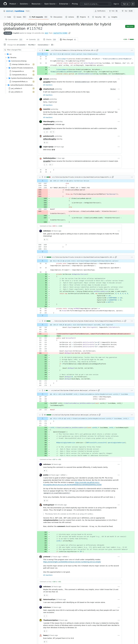Open the Pricing link in header
The height and width of the screenshot is (644, 138).
pos(75,4)
